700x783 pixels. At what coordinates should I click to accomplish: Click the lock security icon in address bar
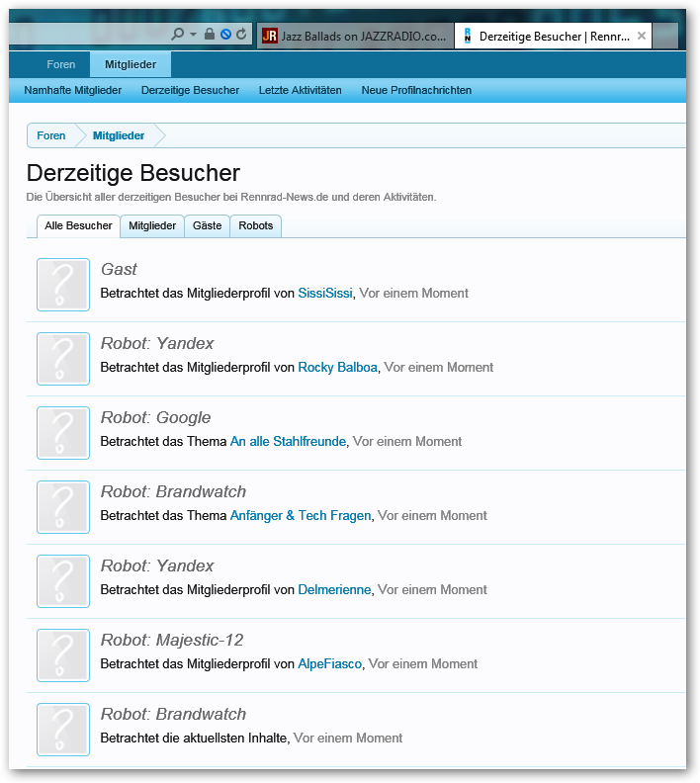[210, 35]
